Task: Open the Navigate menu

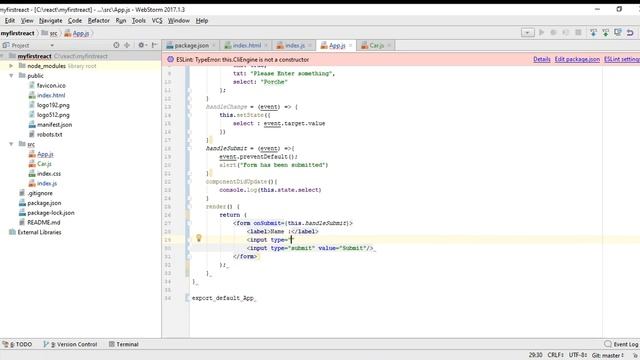Action: [x=51, y=20]
